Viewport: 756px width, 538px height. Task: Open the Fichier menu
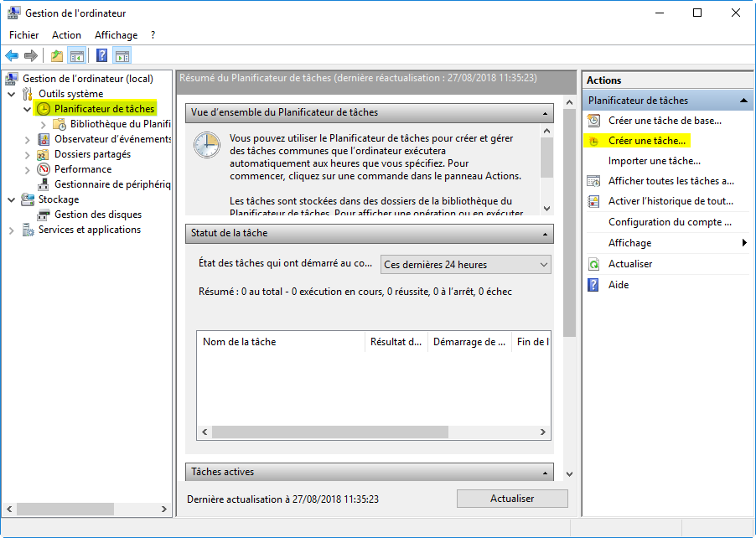(24, 34)
